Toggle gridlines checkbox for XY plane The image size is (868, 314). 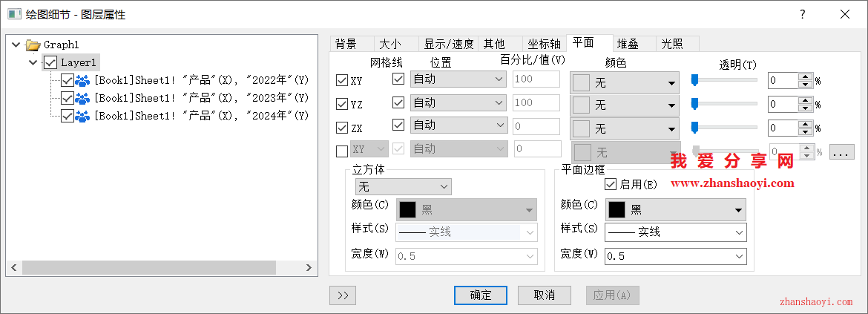click(398, 79)
